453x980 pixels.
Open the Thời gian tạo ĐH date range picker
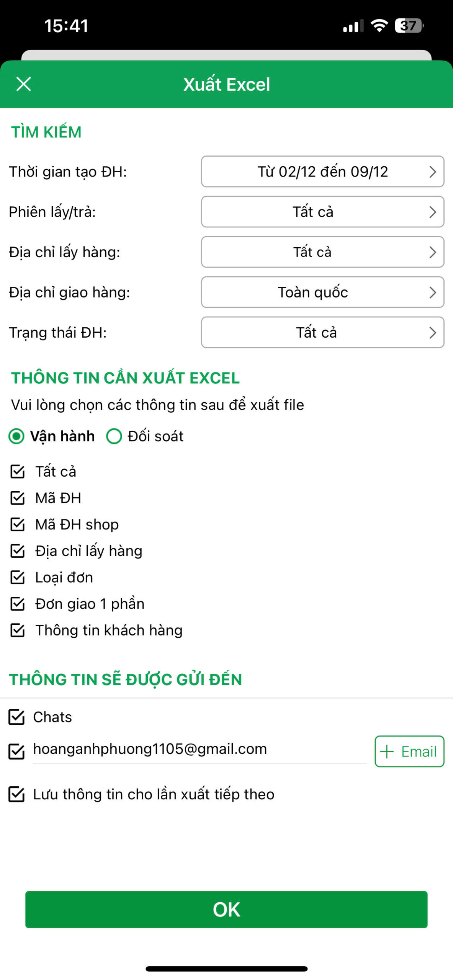pyautogui.click(x=322, y=171)
